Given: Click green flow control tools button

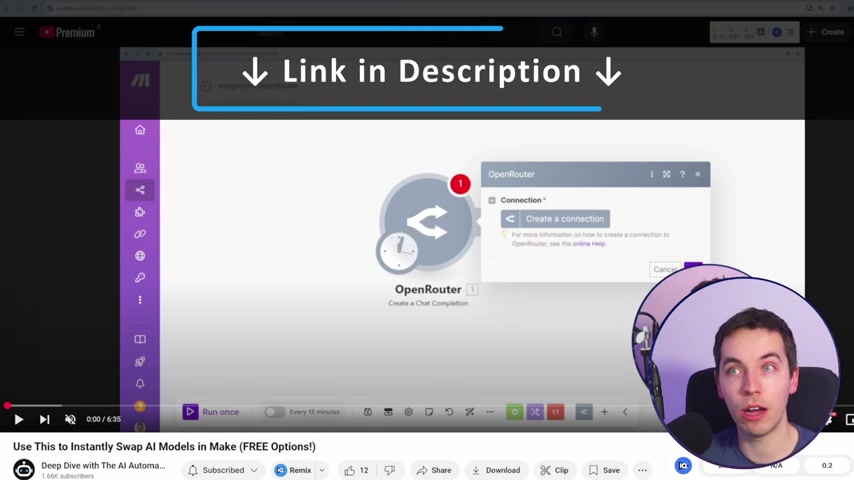Looking at the screenshot, I should pos(515,412).
